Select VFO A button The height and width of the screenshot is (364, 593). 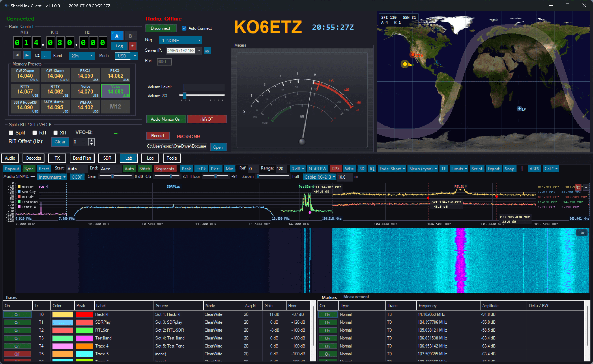[117, 36]
